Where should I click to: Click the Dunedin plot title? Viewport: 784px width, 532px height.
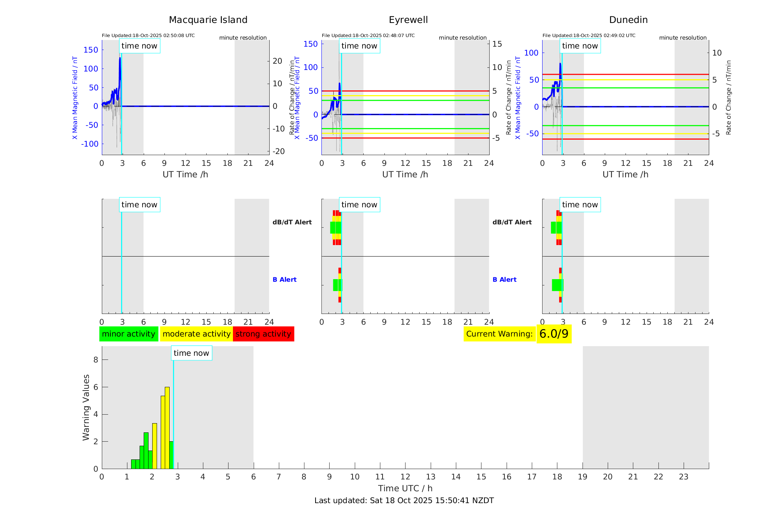coord(628,20)
